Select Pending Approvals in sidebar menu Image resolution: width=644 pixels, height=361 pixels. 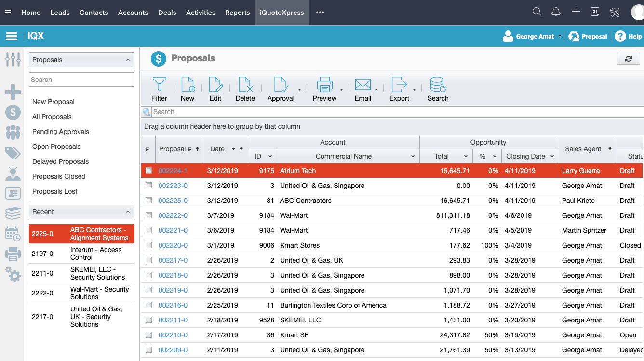coord(61,132)
